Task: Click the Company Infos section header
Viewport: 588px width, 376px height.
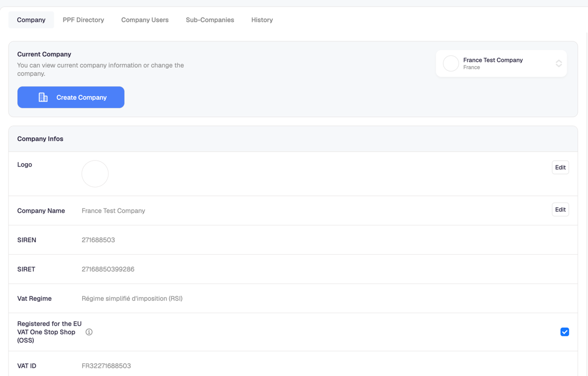Action: [x=40, y=139]
